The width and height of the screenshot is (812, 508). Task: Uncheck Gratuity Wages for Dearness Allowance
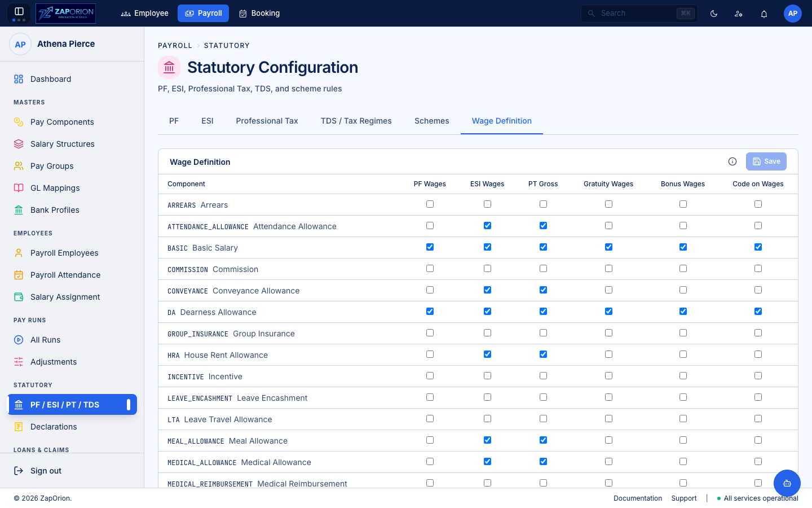pyautogui.click(x=609, y=312)
